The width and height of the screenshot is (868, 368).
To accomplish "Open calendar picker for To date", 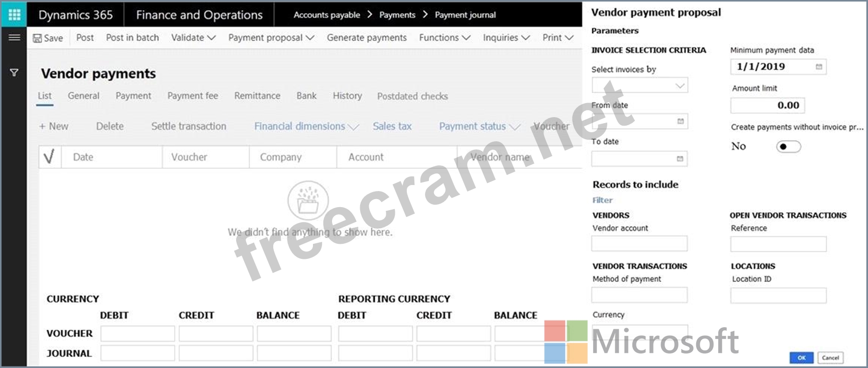I will [x=680, y=159].
